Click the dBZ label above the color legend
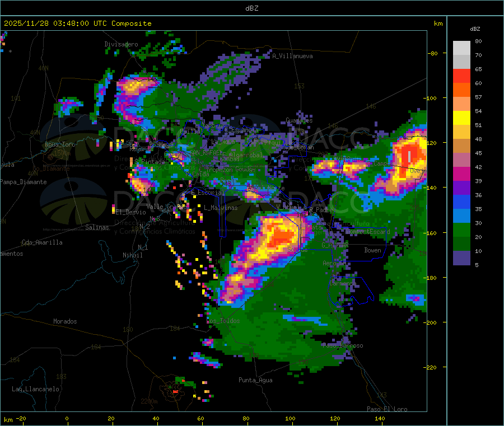The image size is (504, 426). tap(475, 29)
